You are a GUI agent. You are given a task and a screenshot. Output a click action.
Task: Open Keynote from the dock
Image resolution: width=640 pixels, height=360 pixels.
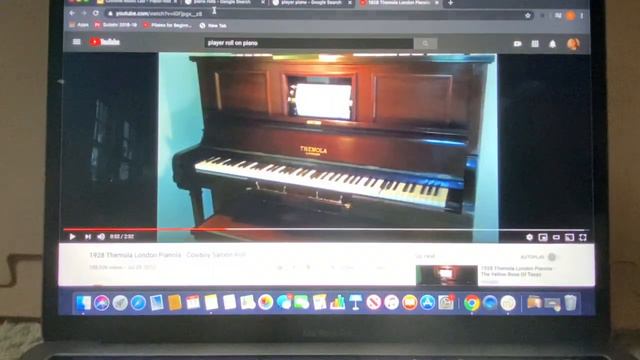(356, 303)
